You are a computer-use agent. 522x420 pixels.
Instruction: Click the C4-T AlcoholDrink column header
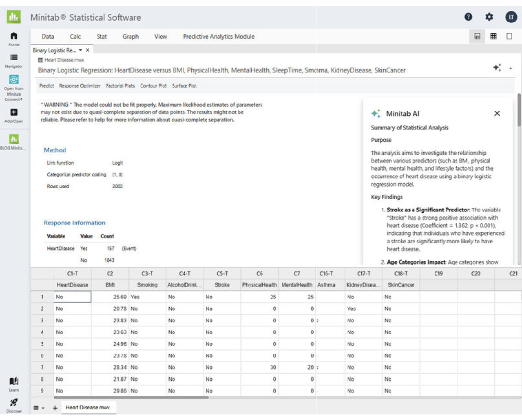(185, 279)
